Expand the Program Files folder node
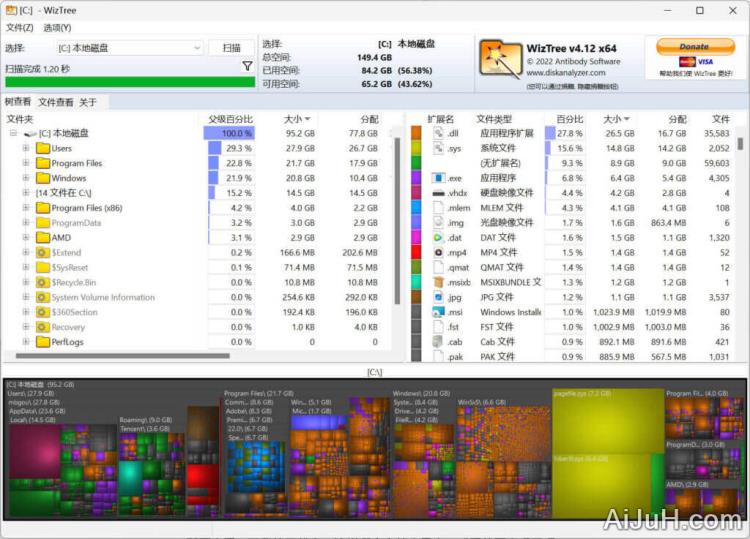The image size is (750, 539). (25, 163)
